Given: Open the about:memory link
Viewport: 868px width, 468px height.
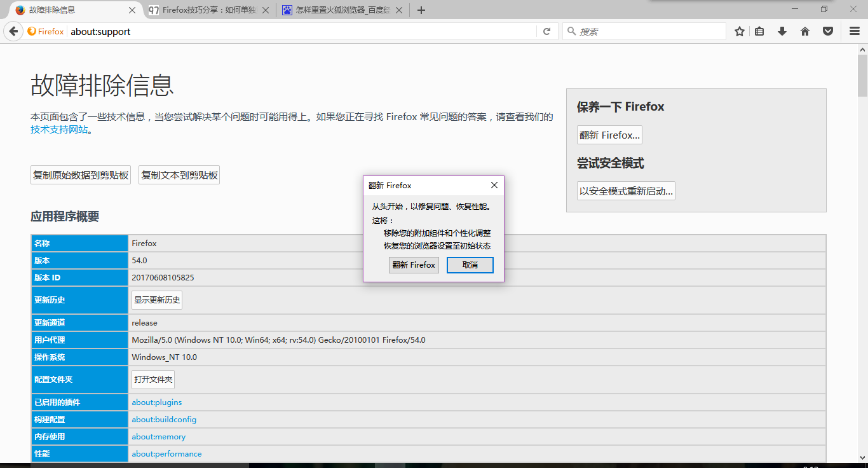Looking at the screenshot, I should pyautogui.click(x=158, y=436).
